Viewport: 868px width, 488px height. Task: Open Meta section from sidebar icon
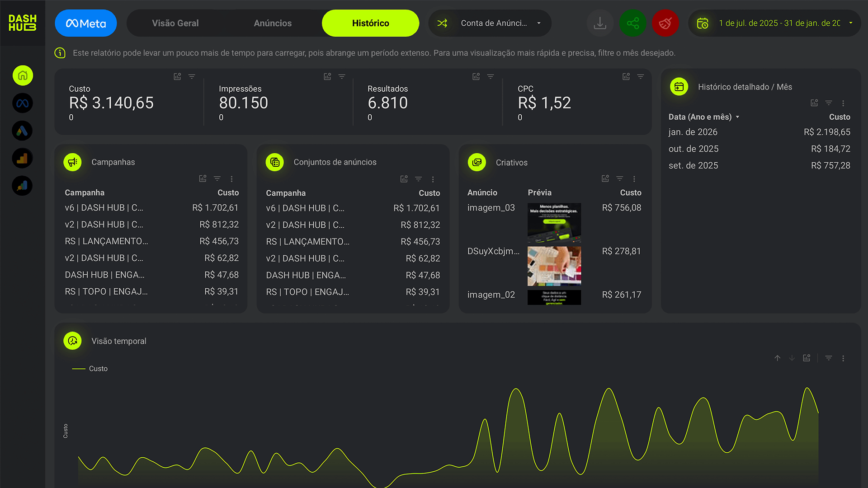coord(23,103)
